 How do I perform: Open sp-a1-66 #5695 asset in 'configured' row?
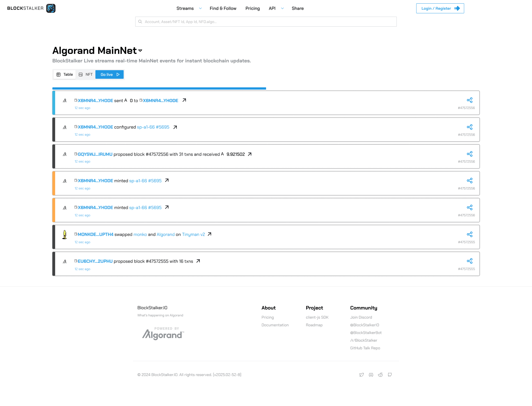(153, 127)
